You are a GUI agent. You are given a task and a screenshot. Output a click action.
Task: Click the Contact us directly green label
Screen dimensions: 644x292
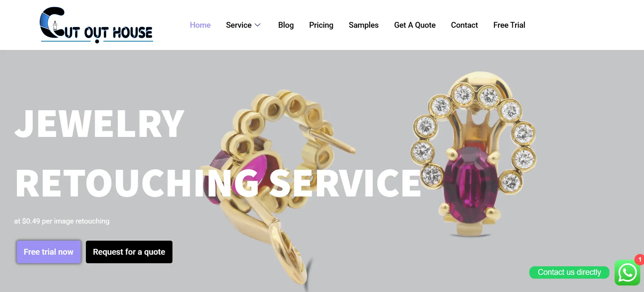[x=569, y=272]
